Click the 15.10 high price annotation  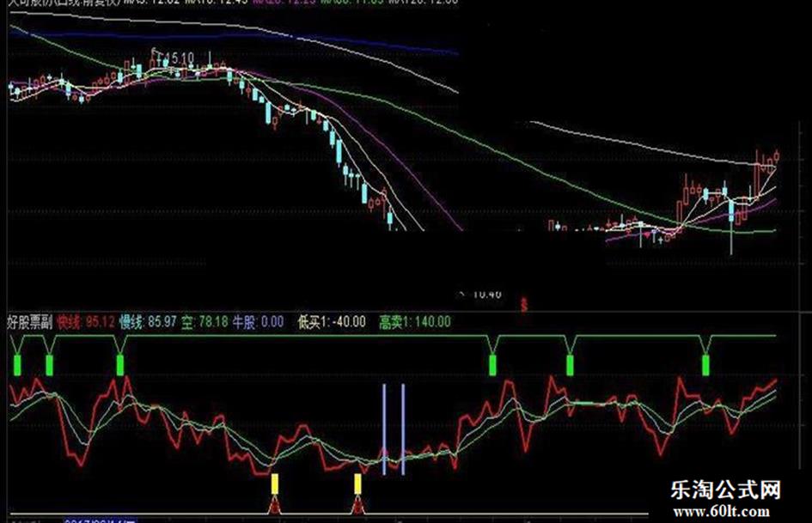click(x=178, y=58)
